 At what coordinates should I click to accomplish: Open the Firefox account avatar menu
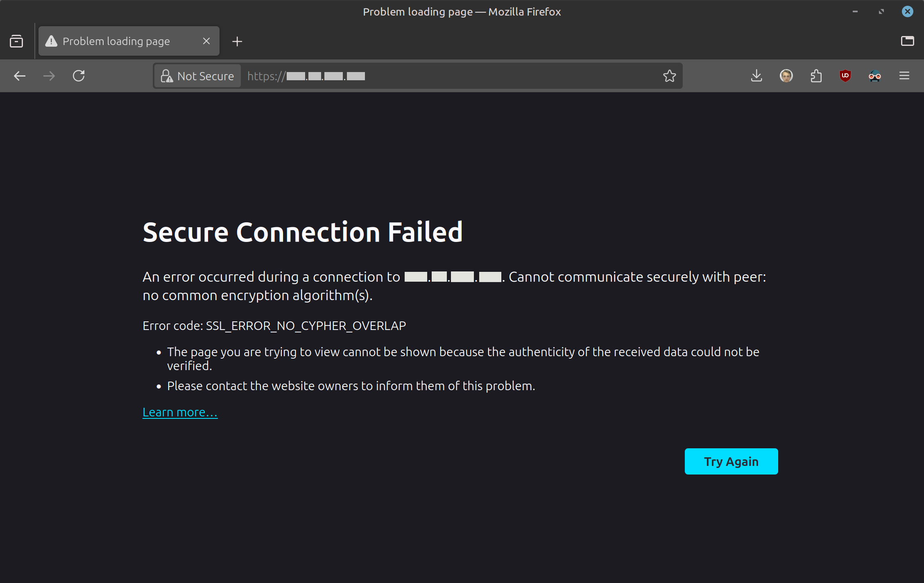tap(786, 76)
